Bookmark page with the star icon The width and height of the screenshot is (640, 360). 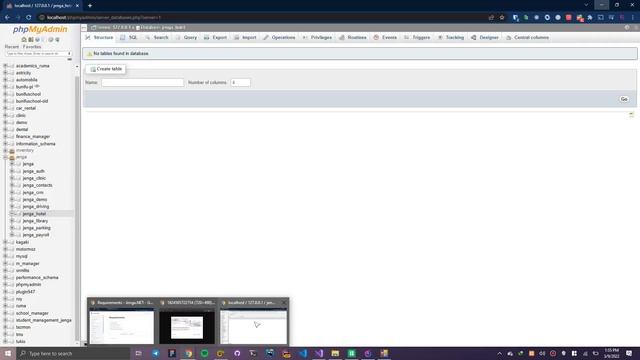tap(502, 18)
